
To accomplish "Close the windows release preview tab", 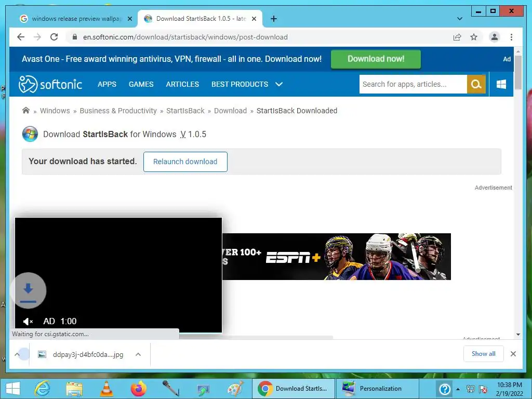I will [x=129, y=19].
